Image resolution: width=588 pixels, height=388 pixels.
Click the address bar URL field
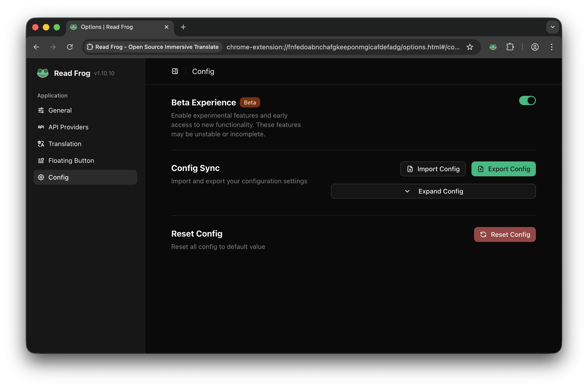click(343, 47)
